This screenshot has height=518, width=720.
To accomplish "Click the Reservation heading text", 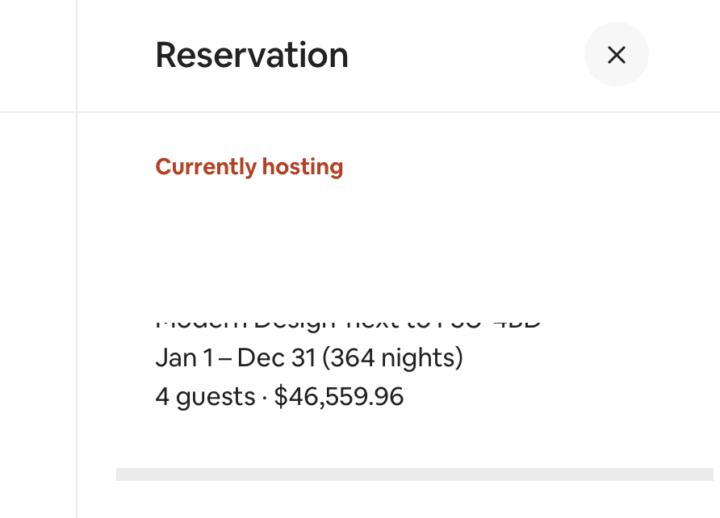I will 251,55.
